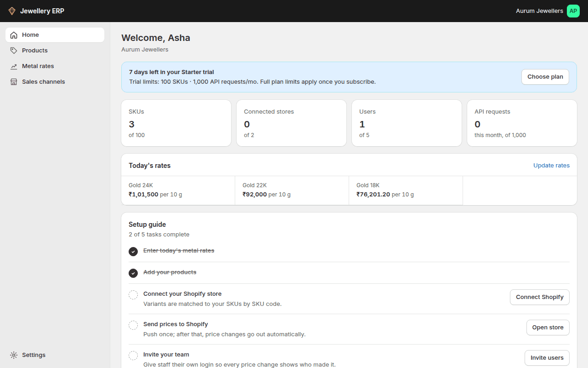
Task: Toggle the Send prices to Shopify task circle
Action: (x=133, y=325)
